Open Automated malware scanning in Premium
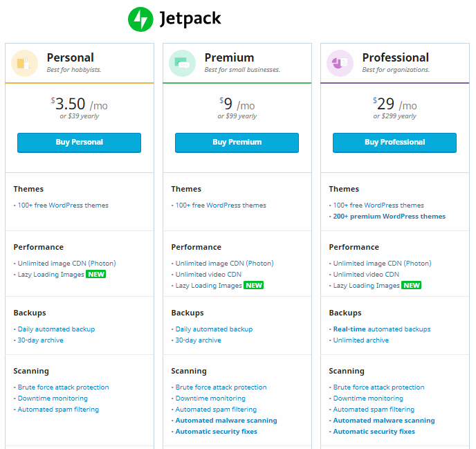 click(226, 421)
